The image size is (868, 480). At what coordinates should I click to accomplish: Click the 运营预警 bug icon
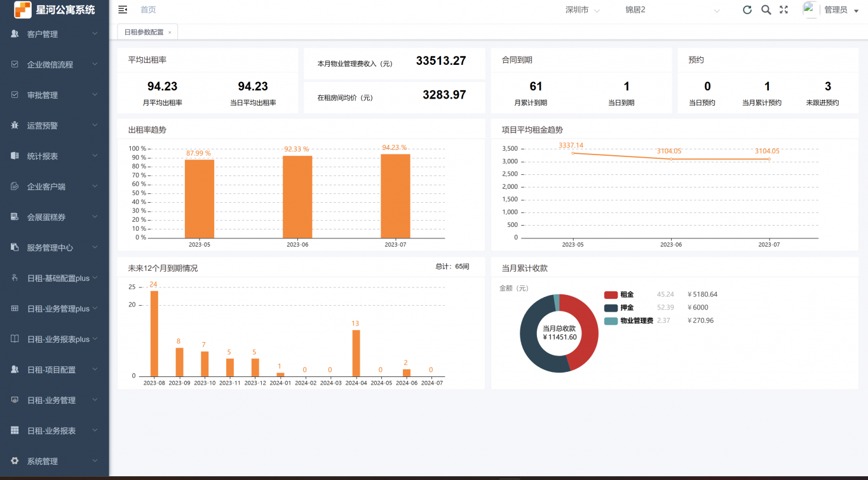click(x=15, y=125)
